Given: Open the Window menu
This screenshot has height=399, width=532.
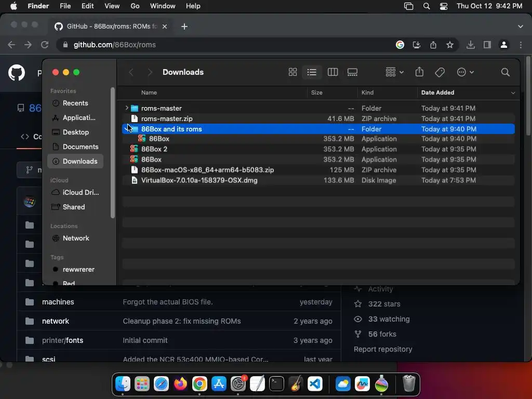Looking at the screenshot, I should coord(163,6).
